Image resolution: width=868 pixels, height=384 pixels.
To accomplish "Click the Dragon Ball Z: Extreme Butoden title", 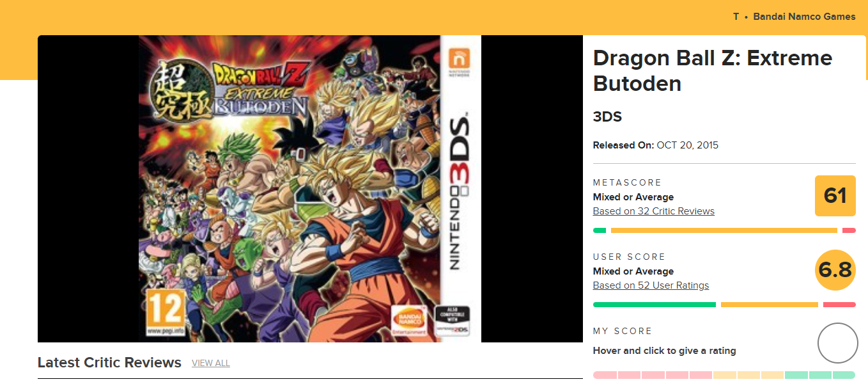I will pyautogui.click(x=713, y=70).
